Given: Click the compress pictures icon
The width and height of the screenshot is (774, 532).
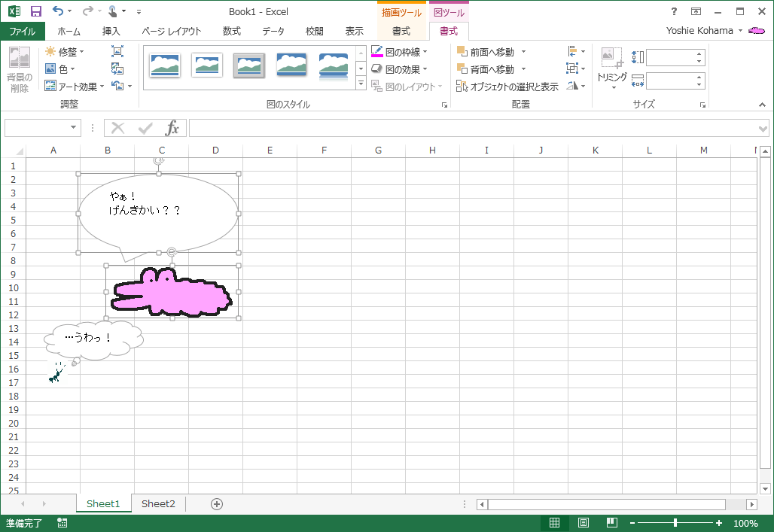Looking at the screenshot, I should coord(117,51).
